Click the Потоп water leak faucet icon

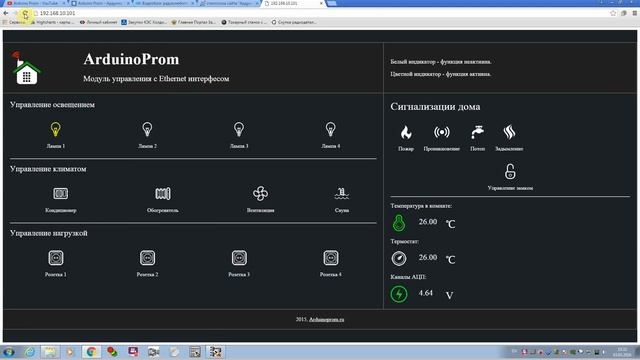point(477,132)
